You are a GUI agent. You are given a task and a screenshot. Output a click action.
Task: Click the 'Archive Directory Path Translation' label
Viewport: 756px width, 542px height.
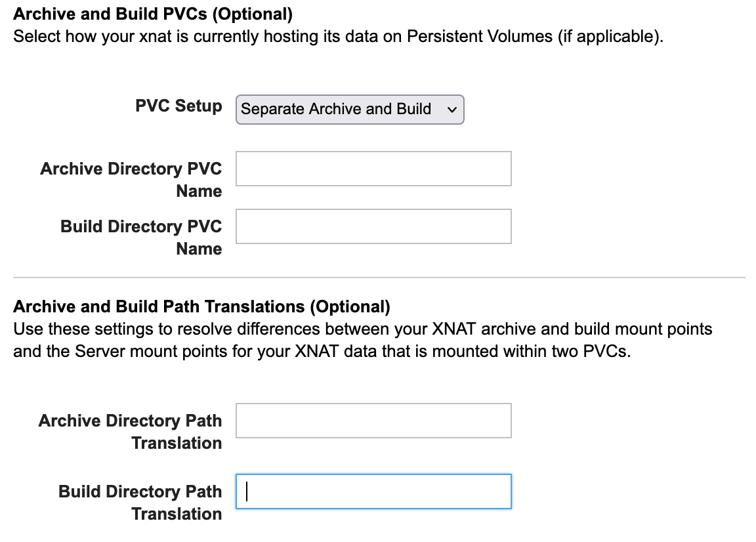coord(130,432)
